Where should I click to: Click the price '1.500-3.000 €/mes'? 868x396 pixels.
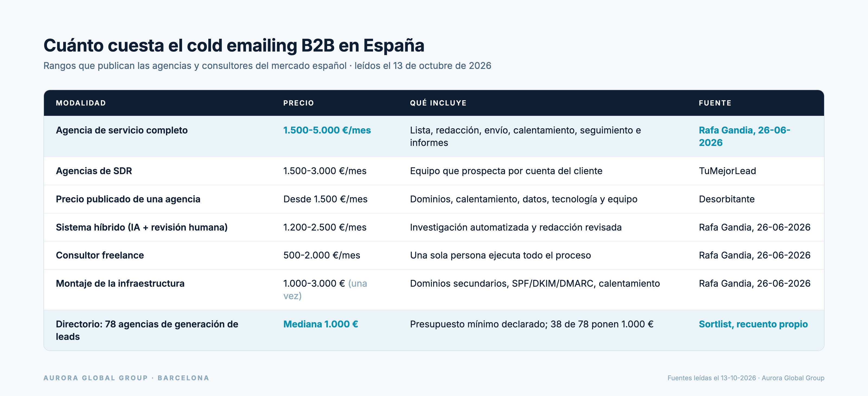[x=325, y=171]
